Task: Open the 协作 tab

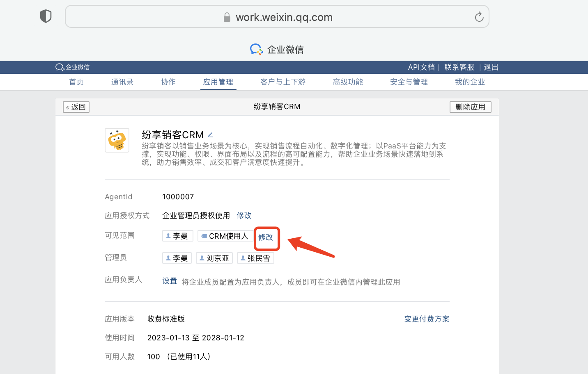Action: (168, 82)
